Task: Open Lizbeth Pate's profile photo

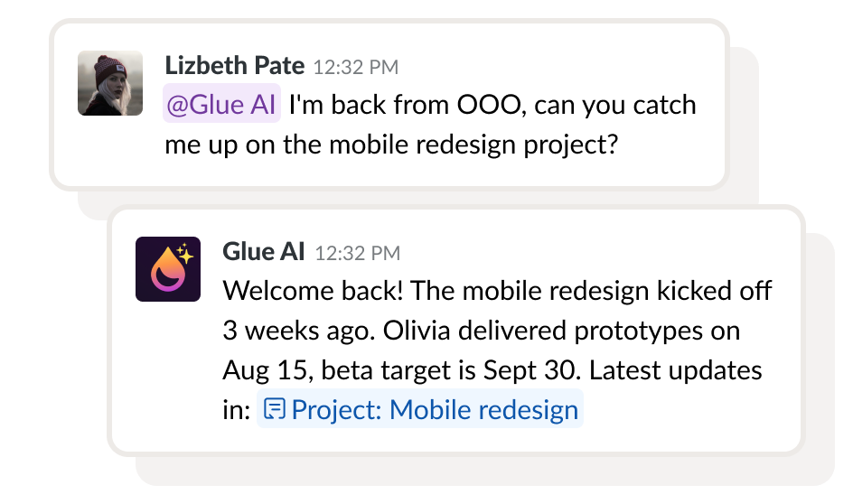Action: (x=110, y=83)
